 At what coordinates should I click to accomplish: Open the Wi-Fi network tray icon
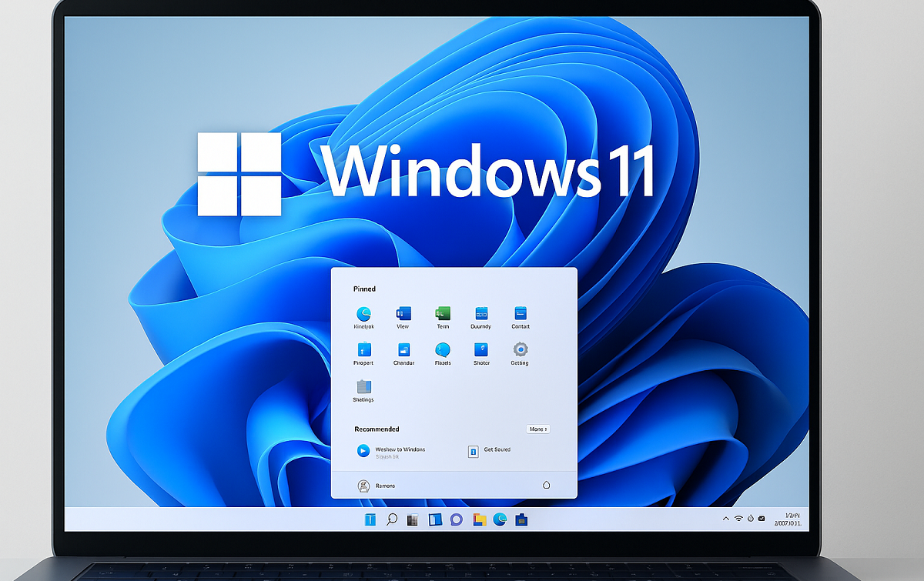738,519
